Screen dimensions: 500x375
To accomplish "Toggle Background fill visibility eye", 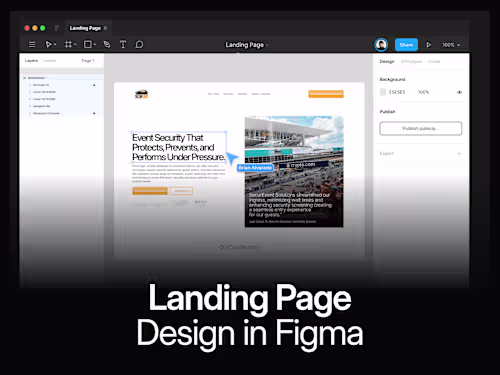I will click(459, 92).
